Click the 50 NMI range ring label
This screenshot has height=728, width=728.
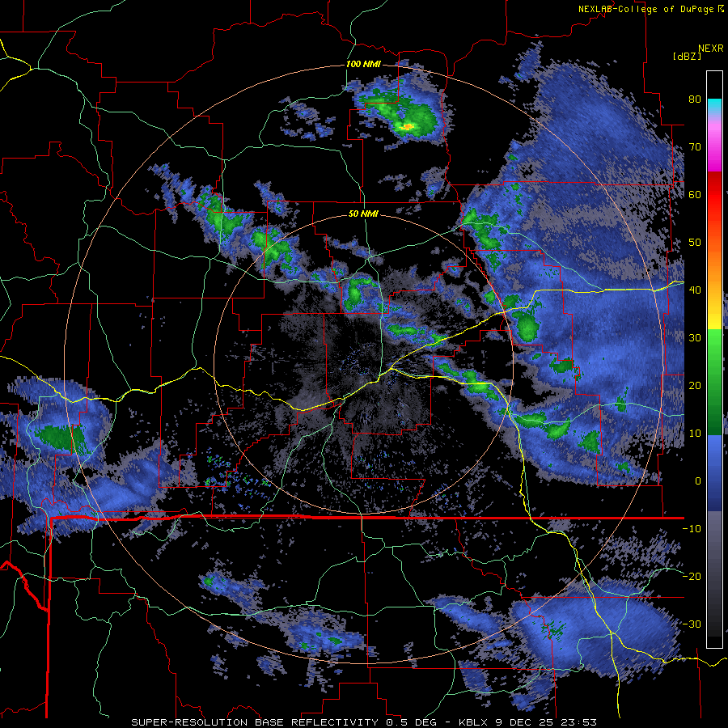pos(363,214)
